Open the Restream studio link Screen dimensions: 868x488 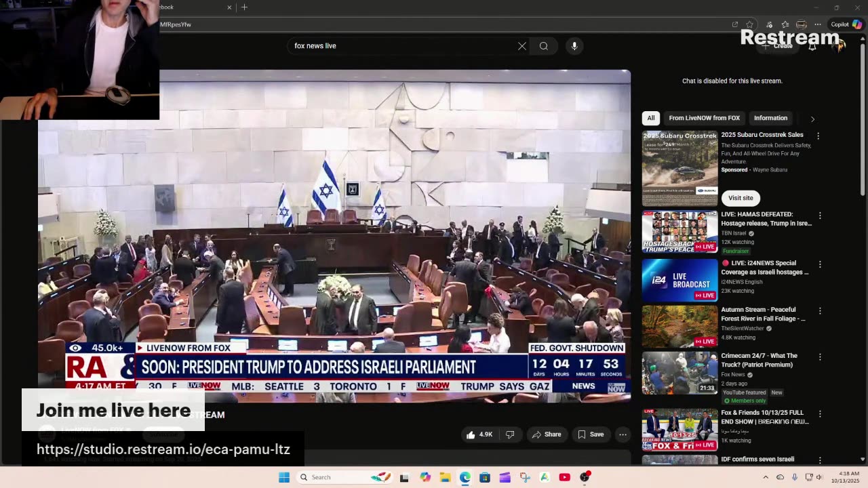pos(163,449)
